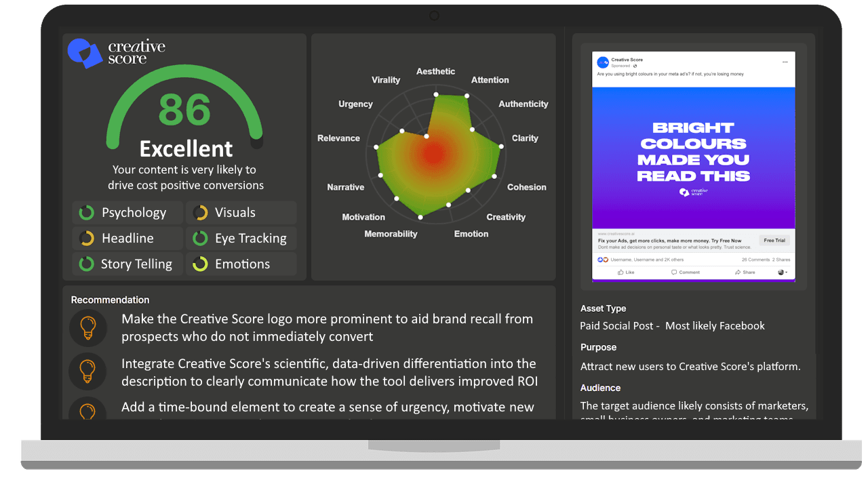Click the red center of the radar heatmap
Image resolution: width=868 pixels, height=488 pixels.
(434, 156)
